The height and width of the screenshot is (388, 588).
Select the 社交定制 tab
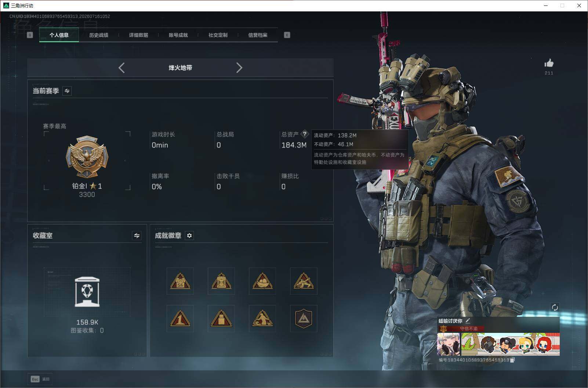tap(218, 35)
